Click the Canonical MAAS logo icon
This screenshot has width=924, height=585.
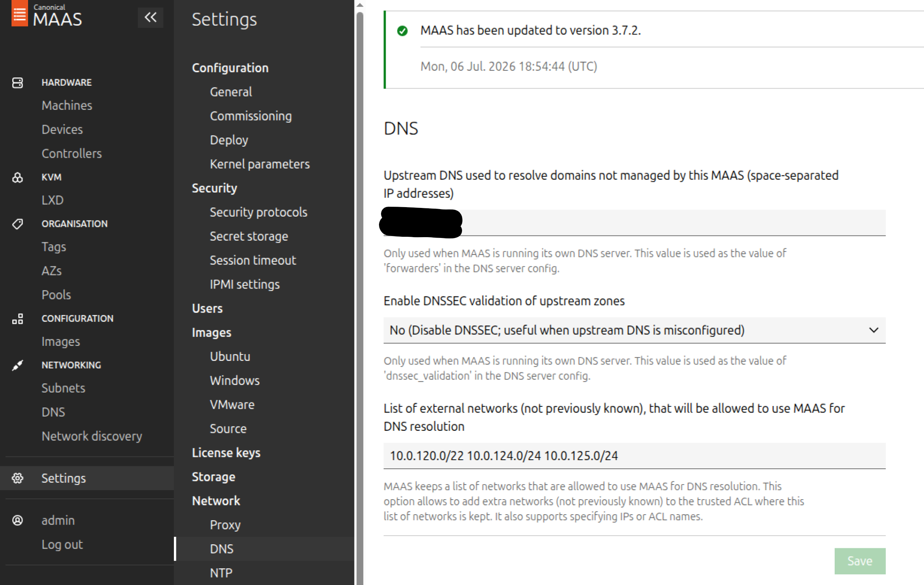click(x=19, y=13)
